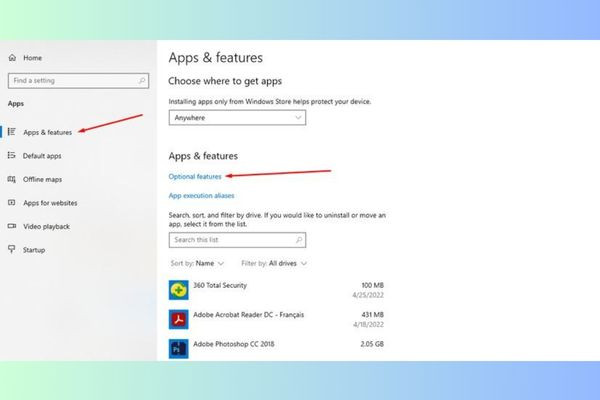Click the Adobe Acrobat Reader DC icon

pos(179,319)
